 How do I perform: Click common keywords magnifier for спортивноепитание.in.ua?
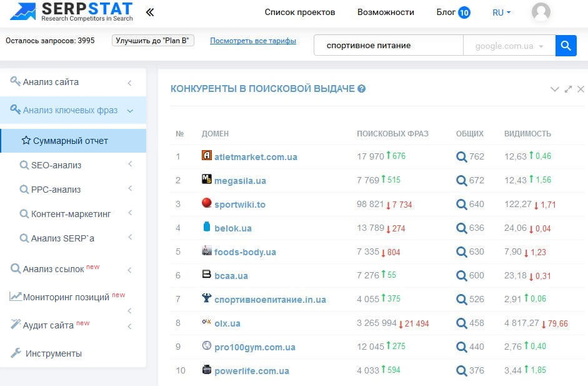point(461,299)
